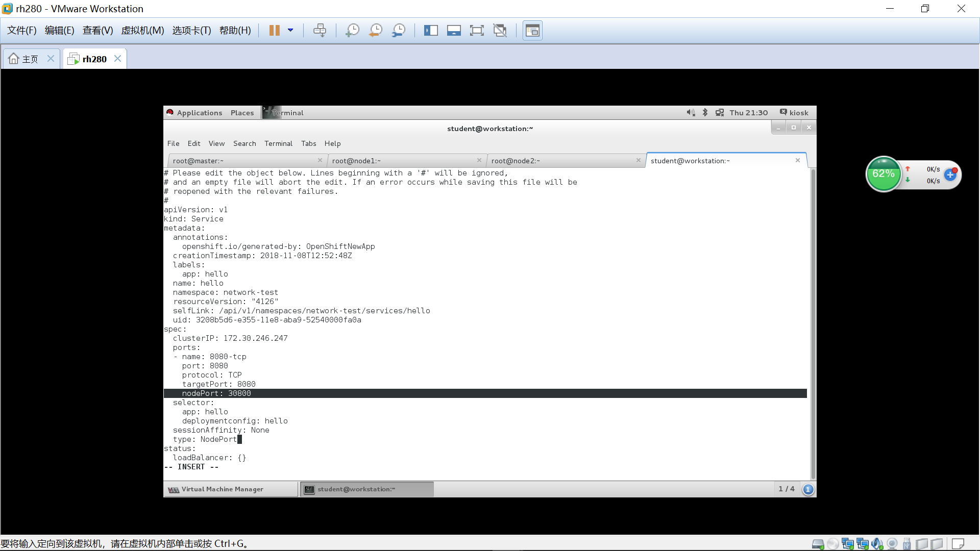Click the terminal vertical scrollbar
This screenshot has height=551, width=980.
tap(813, 321)
